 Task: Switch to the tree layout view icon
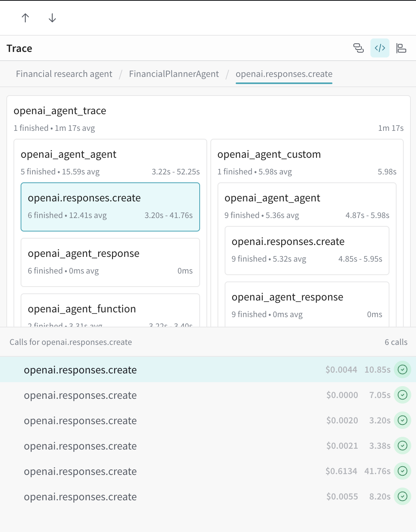point(401,48)
